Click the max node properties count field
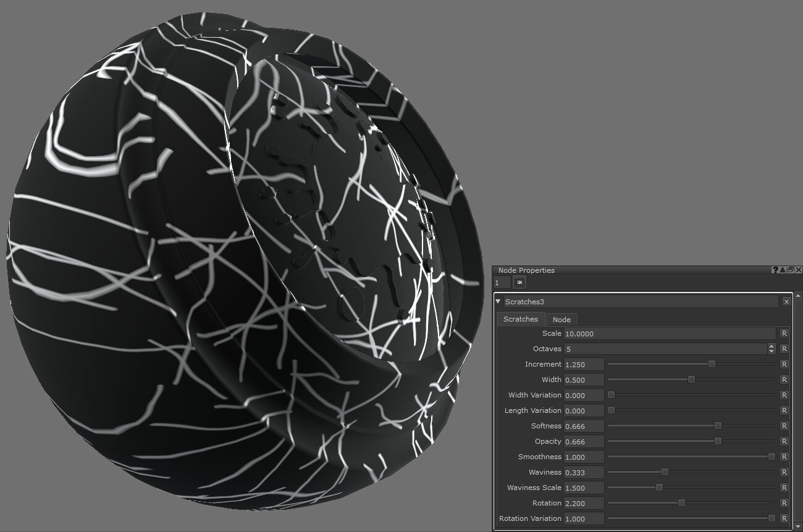Viewport: 803px width, 532px height. (502, 283)
